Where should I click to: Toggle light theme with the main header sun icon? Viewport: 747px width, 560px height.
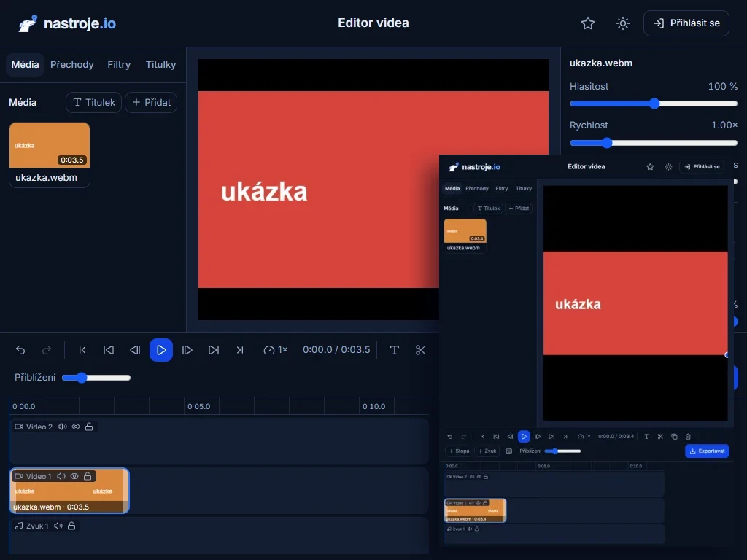tap(623, 23)
